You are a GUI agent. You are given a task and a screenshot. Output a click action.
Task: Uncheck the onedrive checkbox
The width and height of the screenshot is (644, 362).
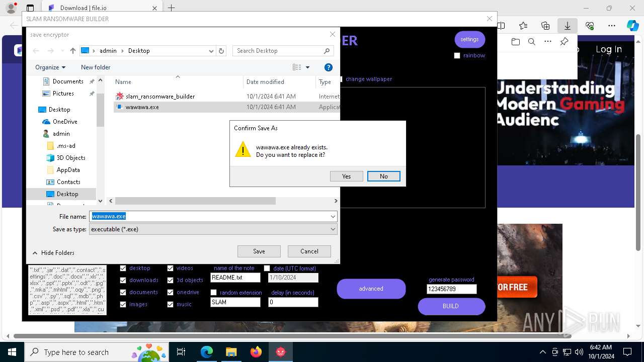click(x=170, y=293)
